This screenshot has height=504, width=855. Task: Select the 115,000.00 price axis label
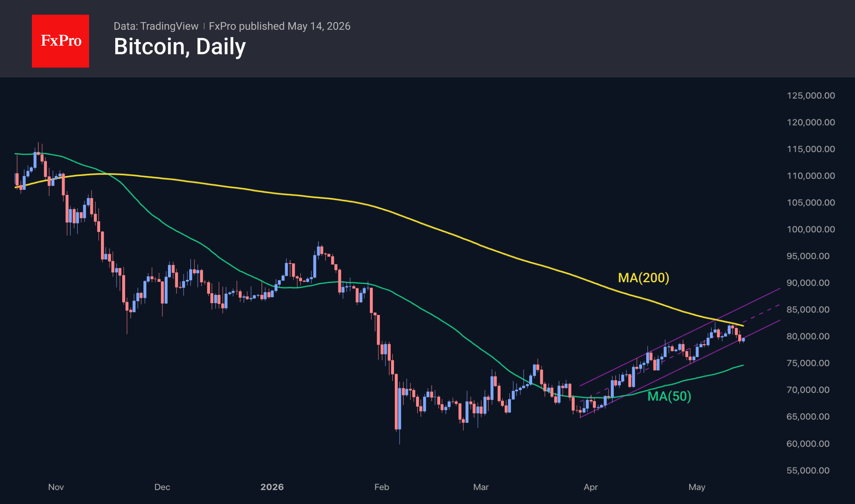[x=811, y=149]
